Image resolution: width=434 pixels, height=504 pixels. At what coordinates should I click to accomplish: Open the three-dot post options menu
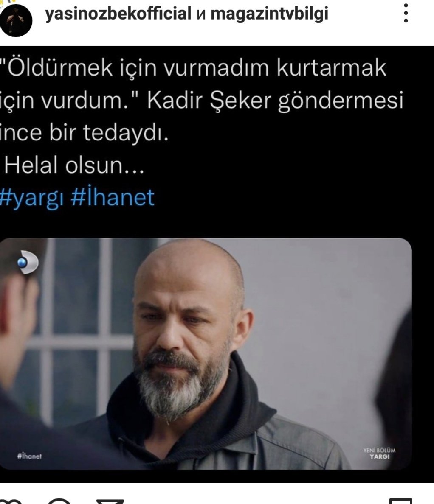point(406,13)
